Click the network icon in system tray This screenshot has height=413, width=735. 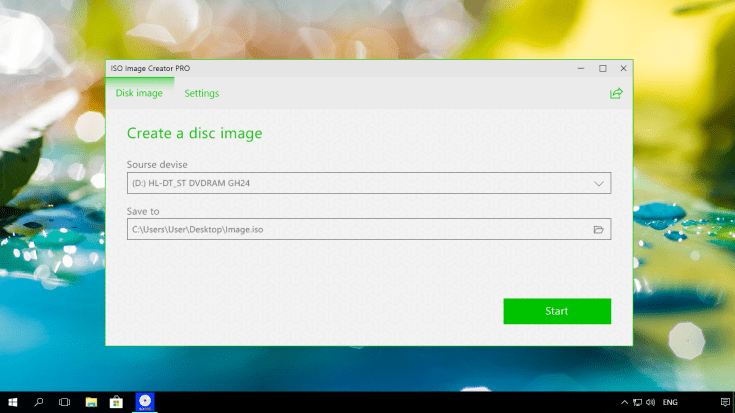pyautogui.click(x=637, y=402)
